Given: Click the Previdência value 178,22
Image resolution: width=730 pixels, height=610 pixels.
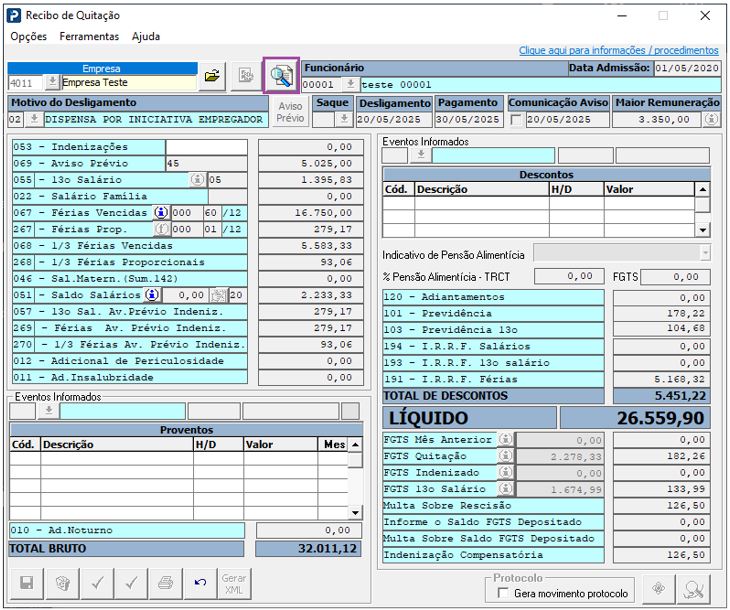Looking at the screenshot, I should pos(662,313).
